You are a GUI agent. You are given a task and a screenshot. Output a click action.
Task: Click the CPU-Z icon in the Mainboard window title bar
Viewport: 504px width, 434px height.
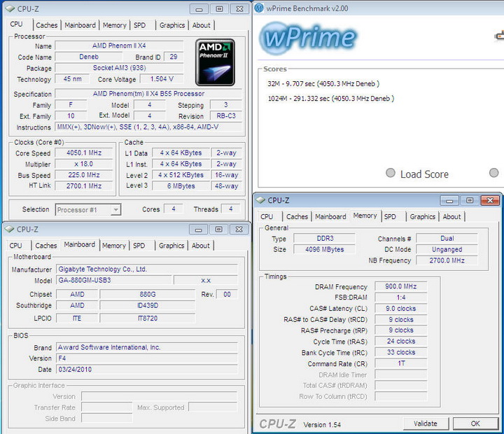coord(9,229)
